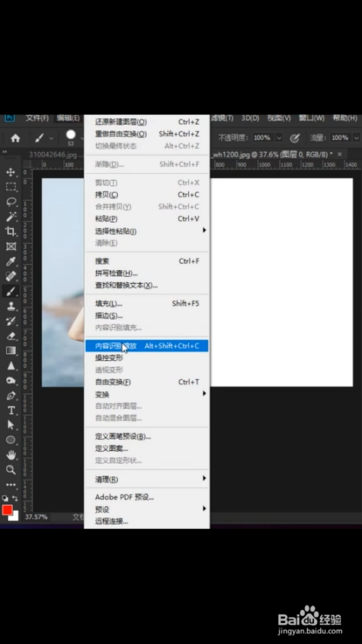Choose 内容识别缩放 from Edit menu
The width and height of the screenshot is (362, 644).
pyautogui.click(x=147, y=346)
